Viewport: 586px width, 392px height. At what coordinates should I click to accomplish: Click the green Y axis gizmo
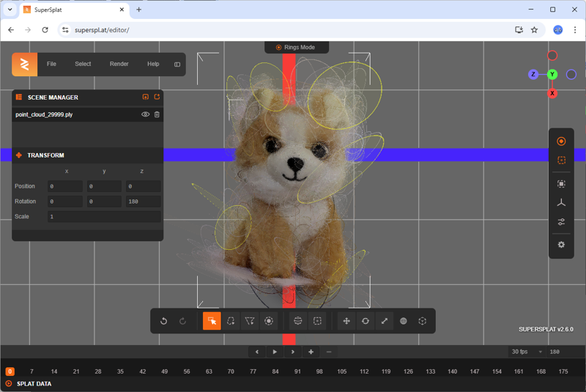[552, 75]
